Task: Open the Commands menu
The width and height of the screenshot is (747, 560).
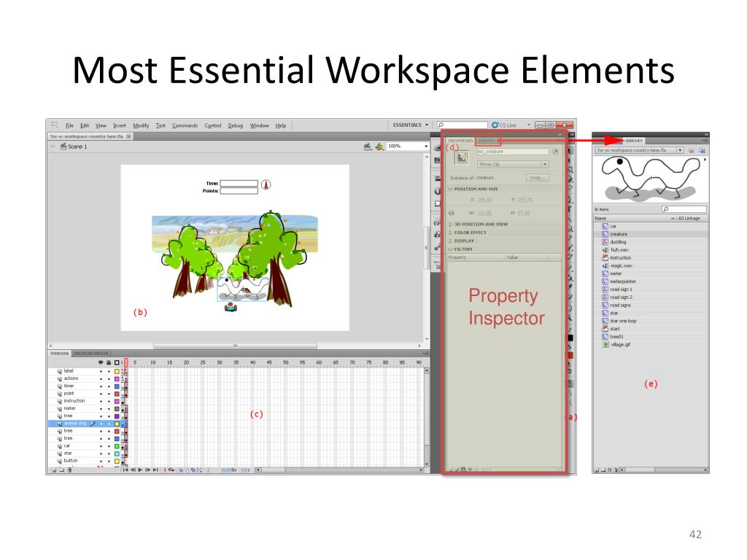Action: click(x=185, y=125)
